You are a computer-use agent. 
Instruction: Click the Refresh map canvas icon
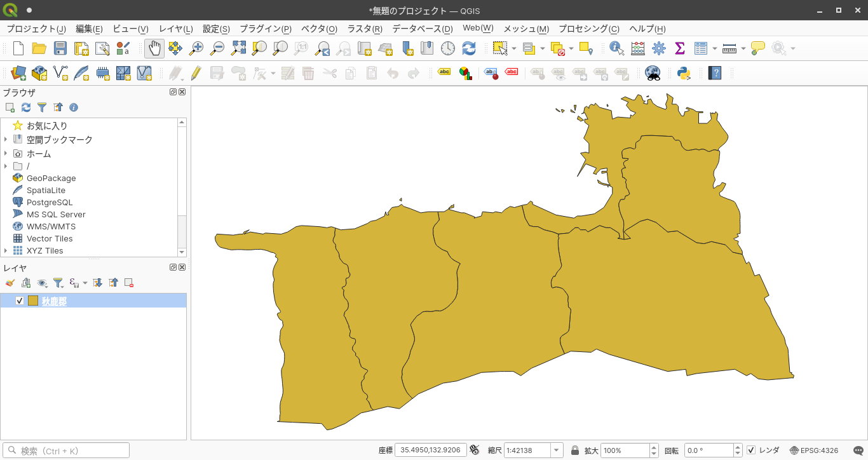469,48
